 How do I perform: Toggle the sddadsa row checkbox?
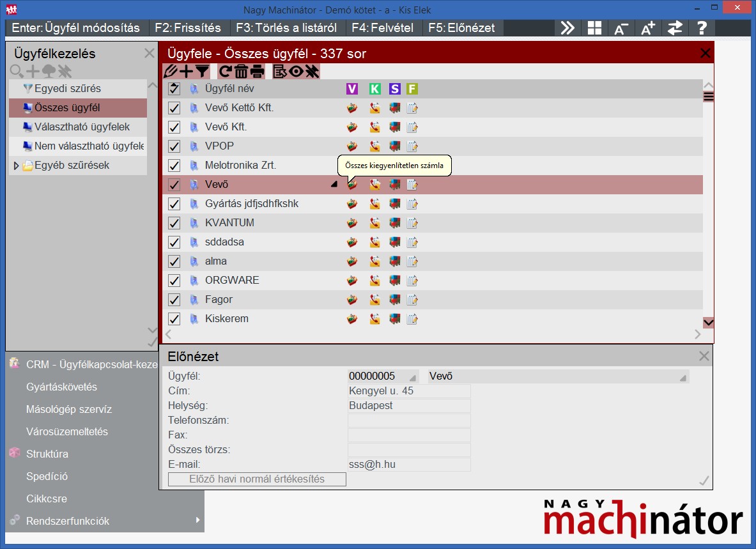[174, 242]
